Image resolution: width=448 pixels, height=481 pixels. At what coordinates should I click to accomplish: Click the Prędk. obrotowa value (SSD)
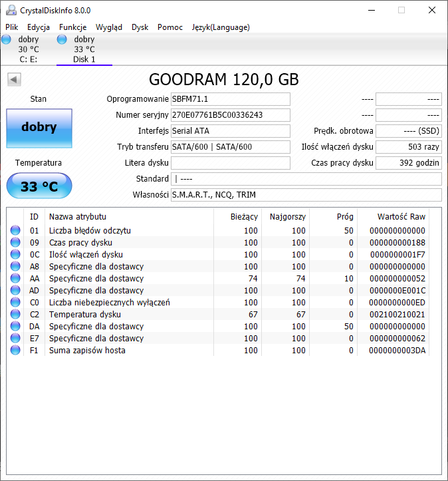pos(409,131)
